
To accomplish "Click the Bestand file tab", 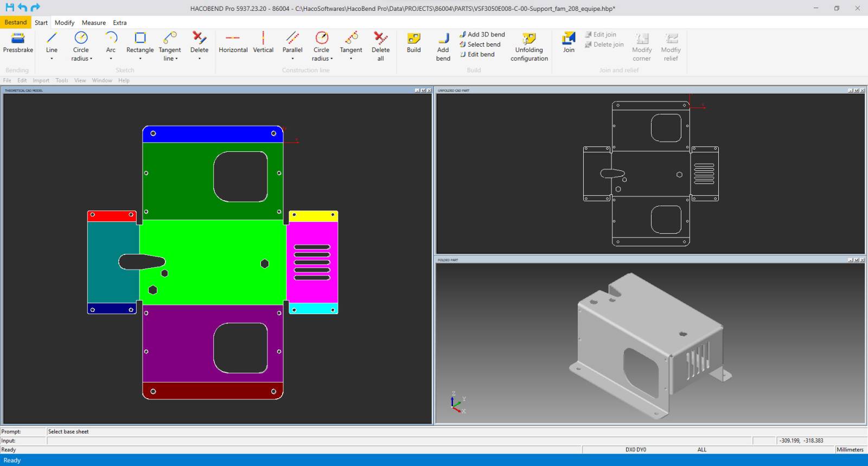I will 16,22.
